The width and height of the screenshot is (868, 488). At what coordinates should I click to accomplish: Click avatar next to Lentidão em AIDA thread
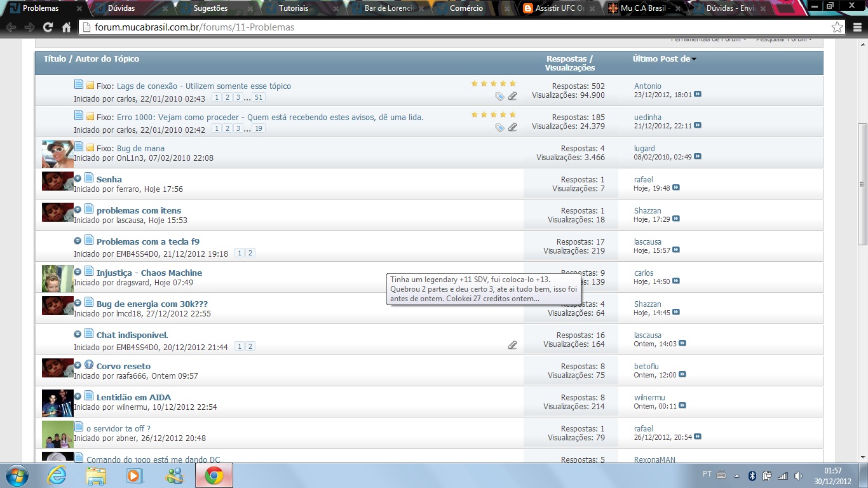(58, 403)
